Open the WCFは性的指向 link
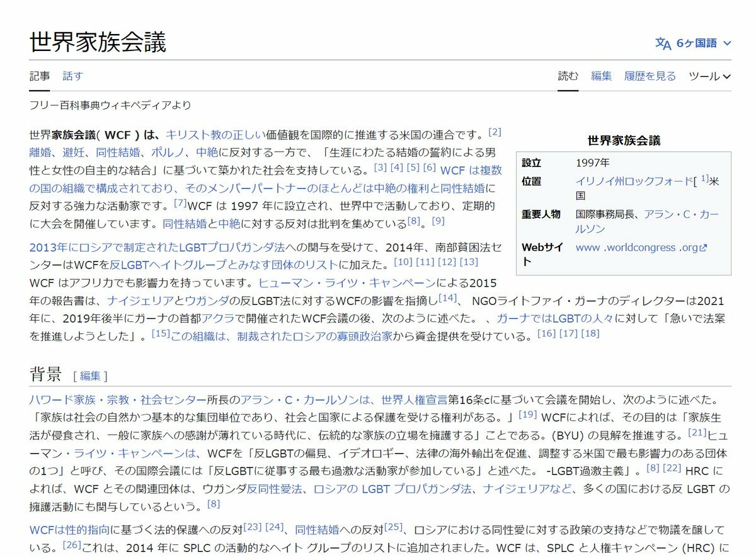 [69, 530]
